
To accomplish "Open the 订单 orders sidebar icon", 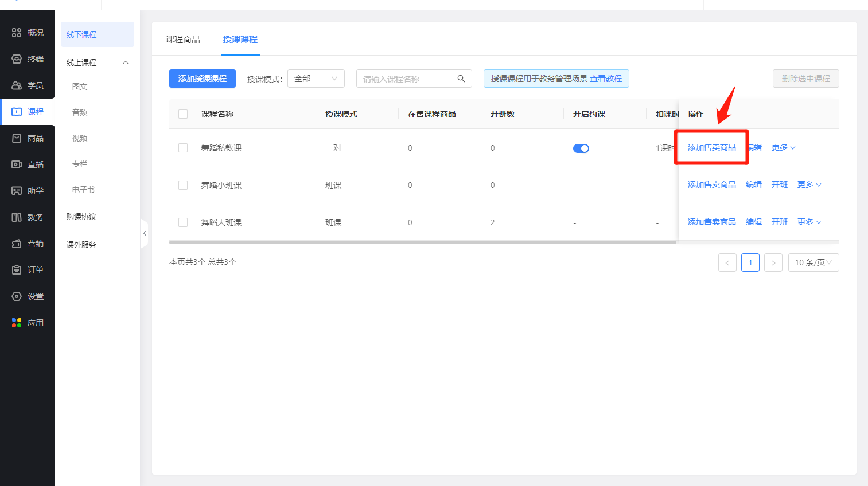I will (17, 270).
